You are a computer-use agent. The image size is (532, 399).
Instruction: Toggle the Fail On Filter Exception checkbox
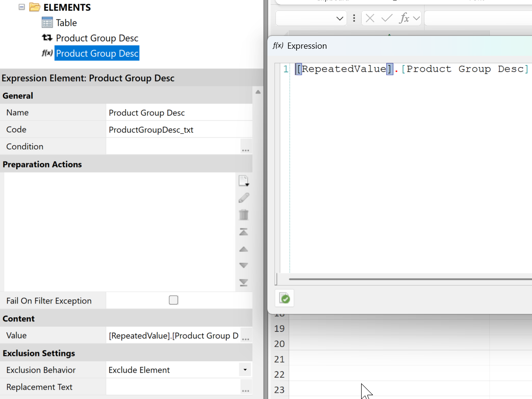pos(174,300)
